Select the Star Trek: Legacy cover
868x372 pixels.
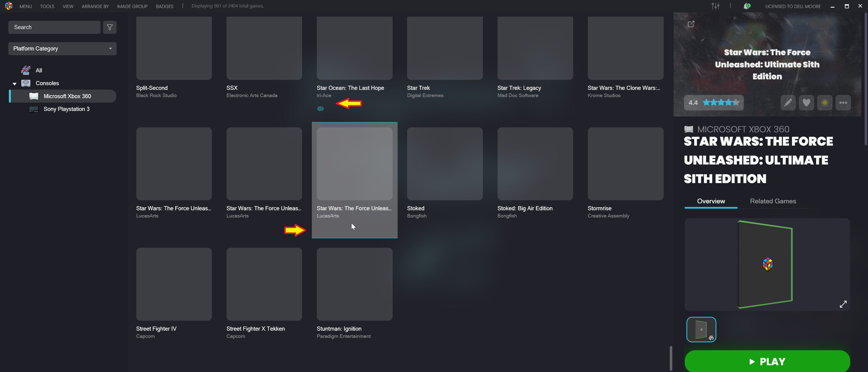tap(535, 48)
